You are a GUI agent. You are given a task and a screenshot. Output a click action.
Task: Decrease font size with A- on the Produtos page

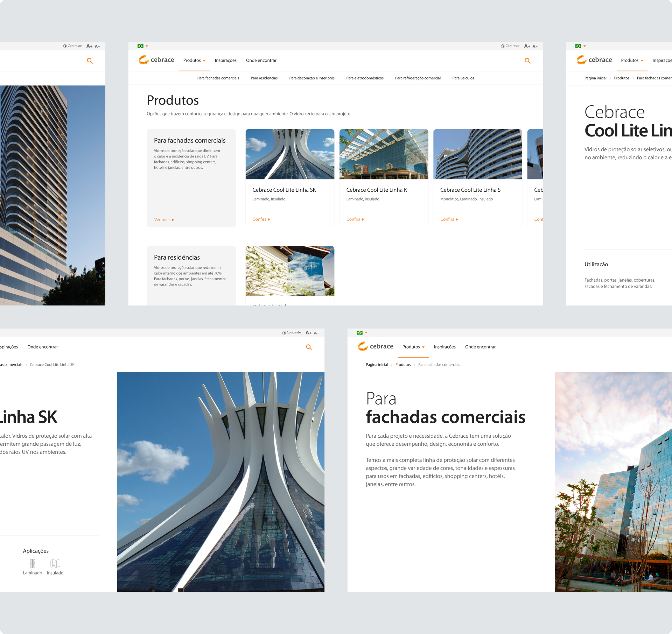[535, 47]
